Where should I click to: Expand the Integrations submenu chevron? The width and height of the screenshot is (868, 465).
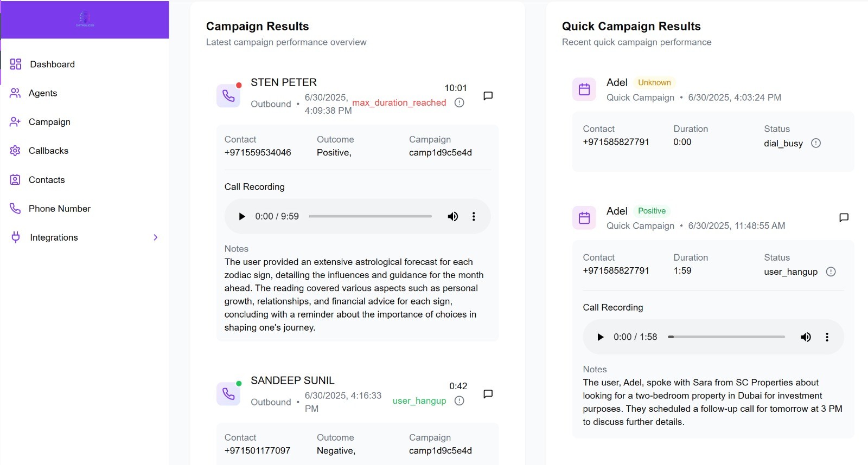pos(156,237)
